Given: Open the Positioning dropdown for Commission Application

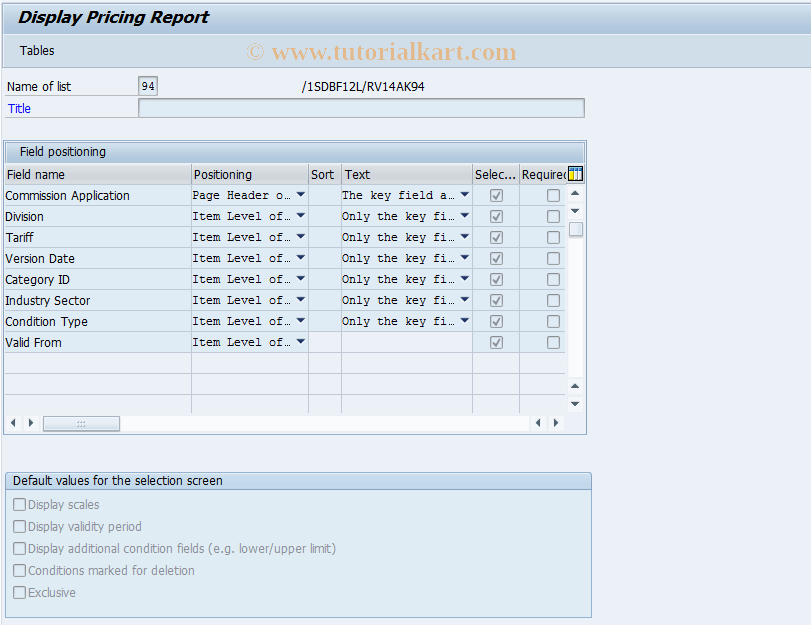Looking at the screenshot, I should coord(299,195).
